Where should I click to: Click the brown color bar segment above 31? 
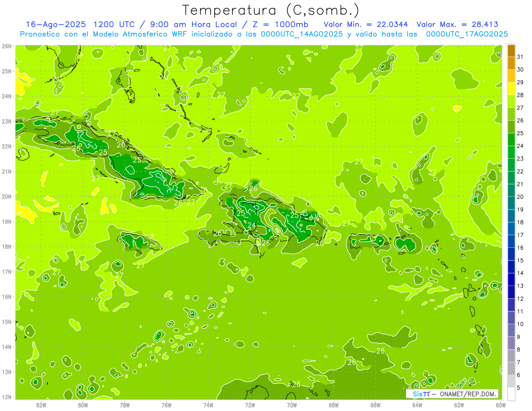coord(511,50)
